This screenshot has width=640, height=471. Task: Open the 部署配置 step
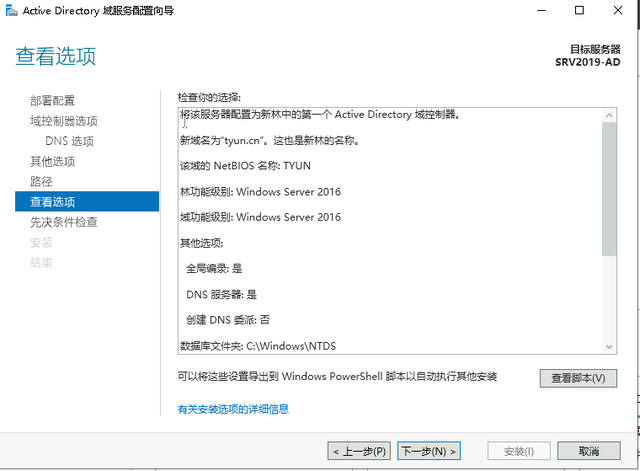point(52,100)
